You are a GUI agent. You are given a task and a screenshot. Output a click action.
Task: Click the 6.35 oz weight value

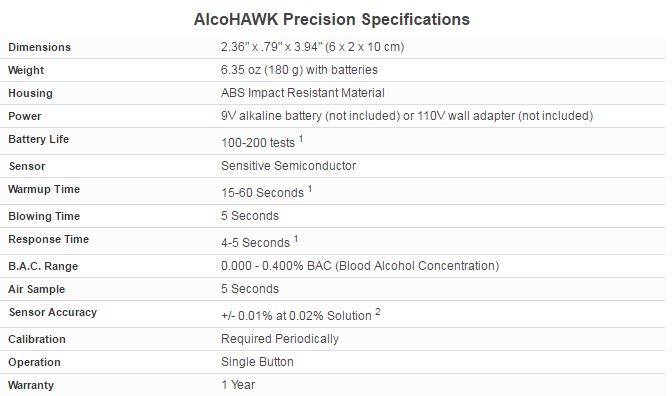pos(299,70)
